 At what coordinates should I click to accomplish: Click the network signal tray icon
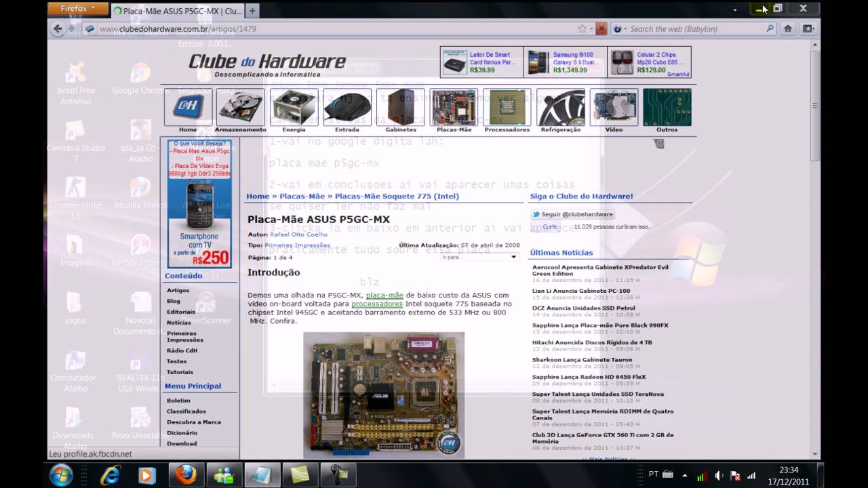click(751, 475)
